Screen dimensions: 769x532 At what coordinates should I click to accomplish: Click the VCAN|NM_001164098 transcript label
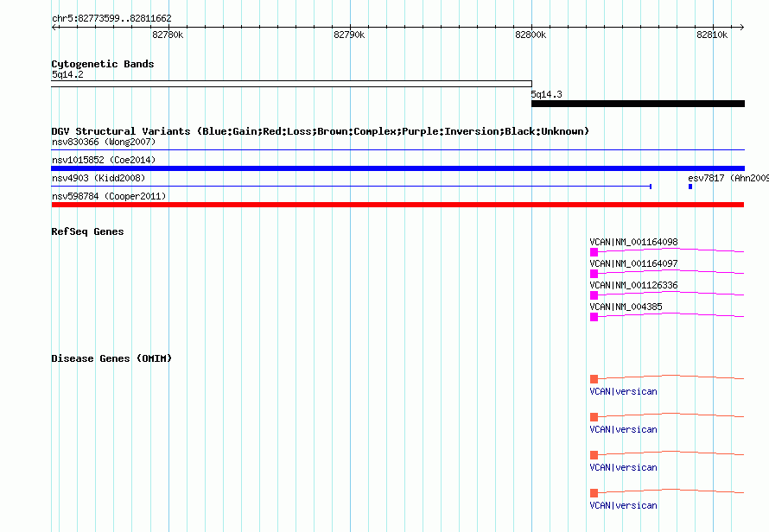point(633,242)
